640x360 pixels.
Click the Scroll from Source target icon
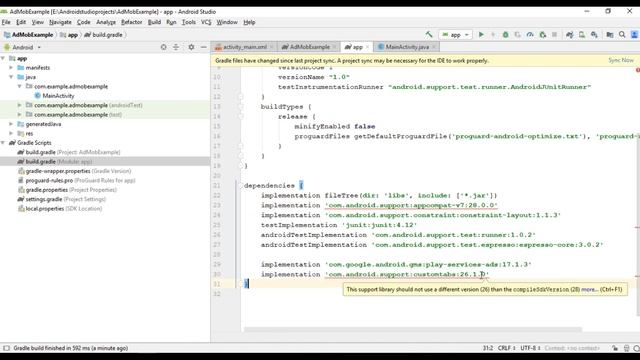click(163, 47)
